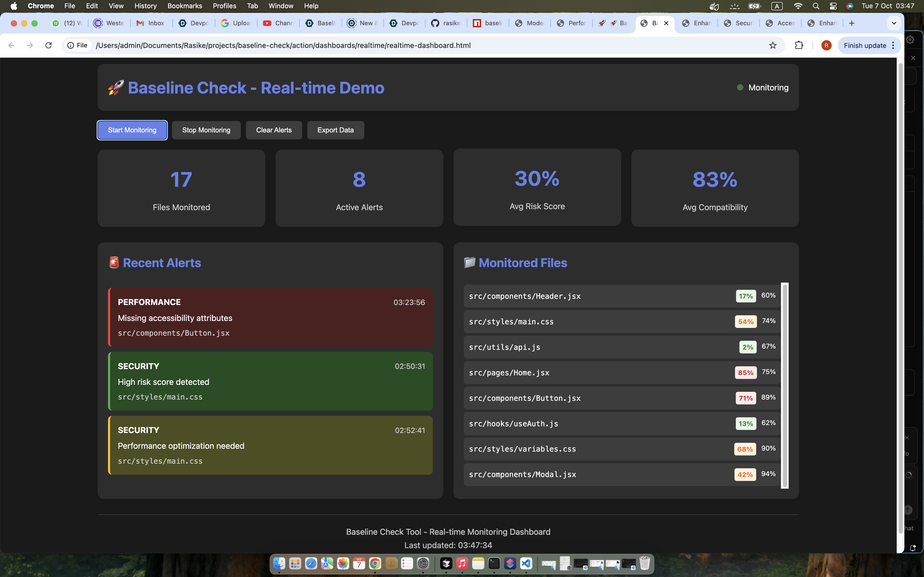Open the Bookmarks menu

click(184, 6)
